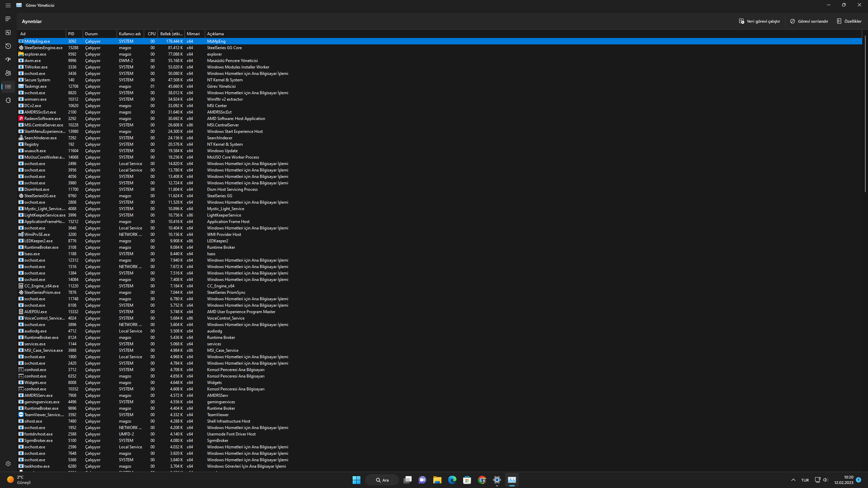
Task: Select the taskhostw.exe process
Action: 440,466
